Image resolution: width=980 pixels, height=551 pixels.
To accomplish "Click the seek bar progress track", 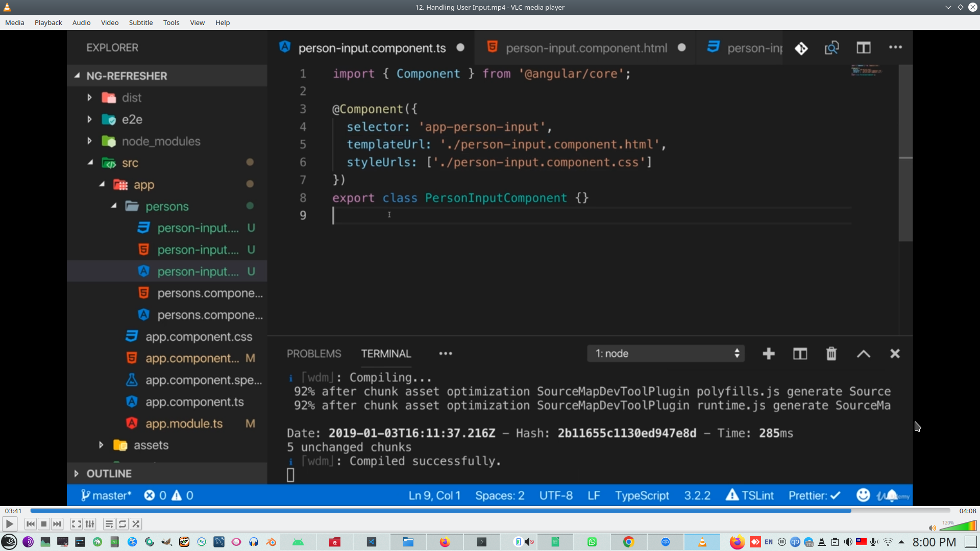I will pyautogui.click(x=490, y=511).
